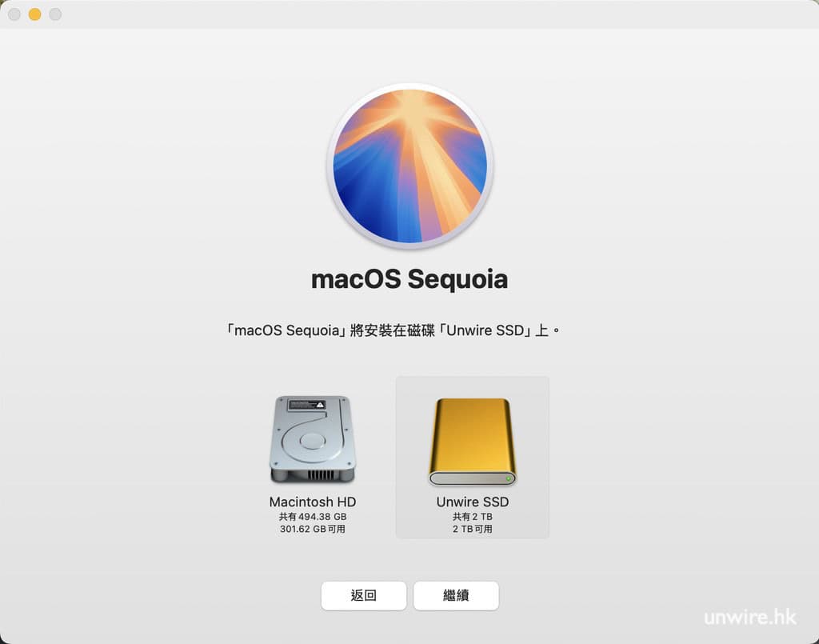
Task: Click the macOS Sequoia circular logo
Action: point(410,166)
